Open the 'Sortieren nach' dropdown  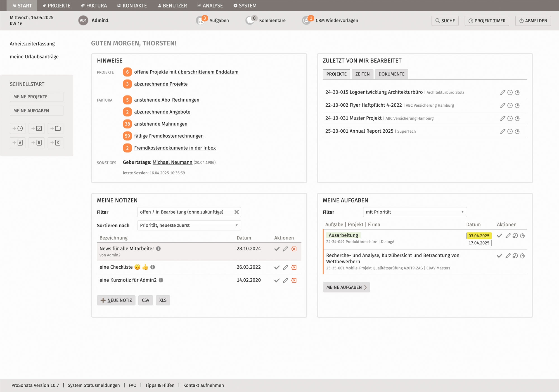189,225
